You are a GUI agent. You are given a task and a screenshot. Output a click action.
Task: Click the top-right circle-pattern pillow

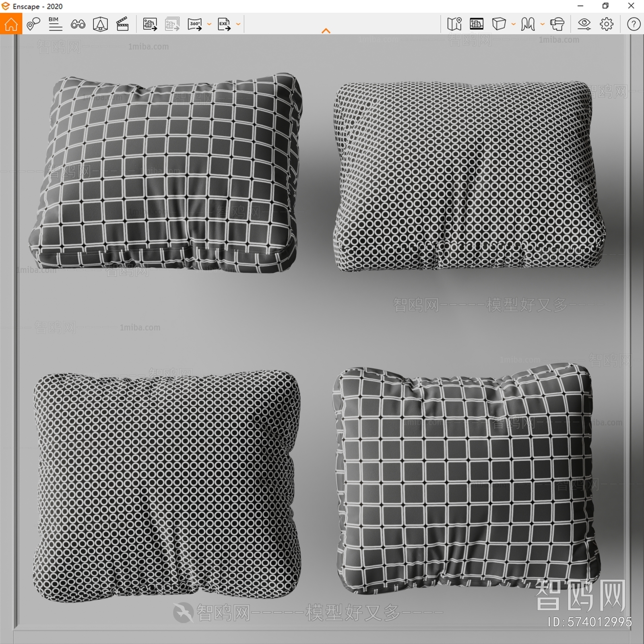pyautogui.click(x=469, y=176)
